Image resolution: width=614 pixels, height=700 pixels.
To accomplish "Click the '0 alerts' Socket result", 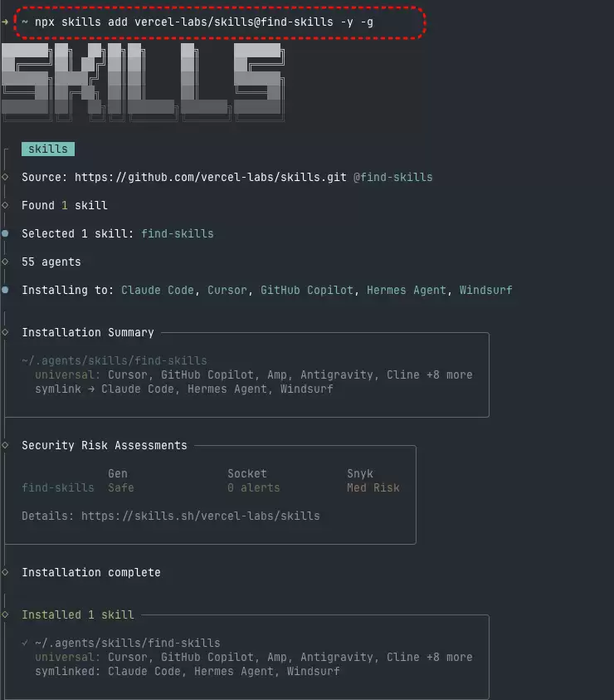I will [x=253, y=487].
